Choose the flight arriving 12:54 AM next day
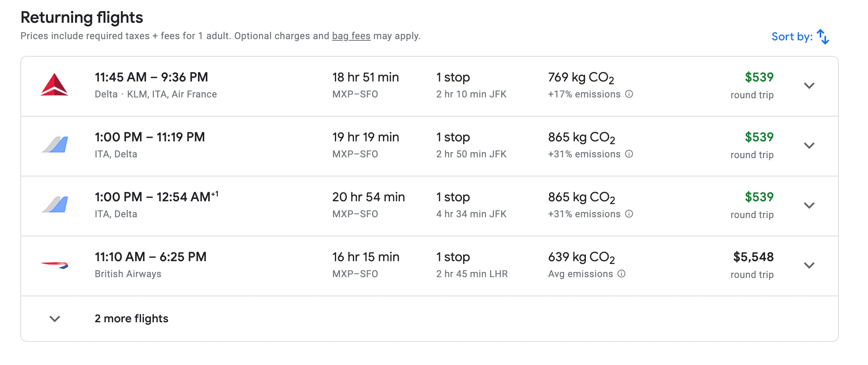 (x=156, y=197)
